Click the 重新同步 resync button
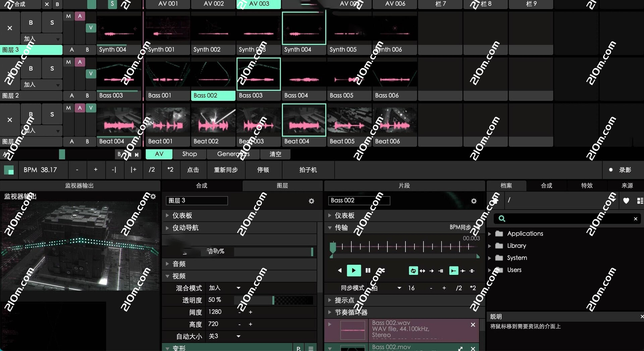 (x=226, y=170)
